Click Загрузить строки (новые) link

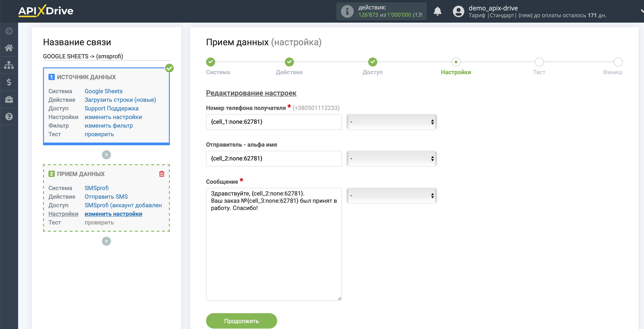point(120,100)
